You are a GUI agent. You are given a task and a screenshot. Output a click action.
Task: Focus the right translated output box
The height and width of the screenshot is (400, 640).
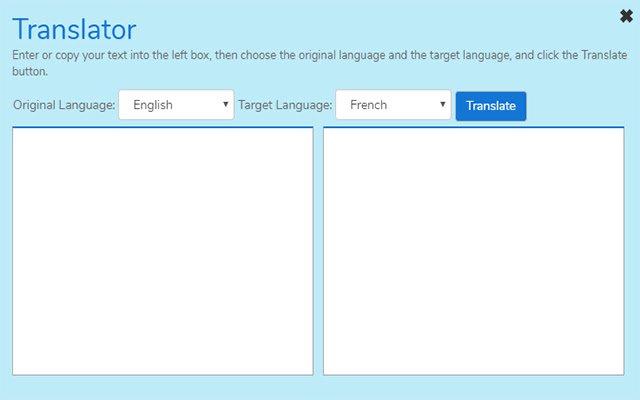[x=473, y=251]
